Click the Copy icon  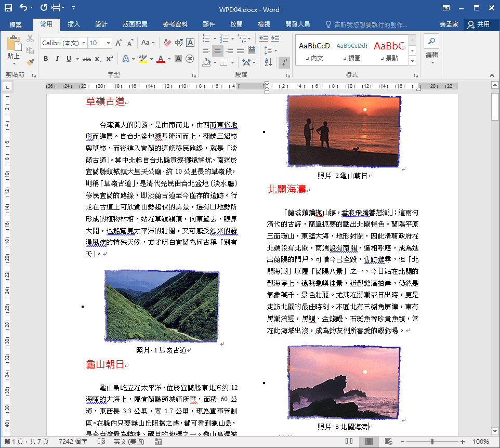pos(30,50)
